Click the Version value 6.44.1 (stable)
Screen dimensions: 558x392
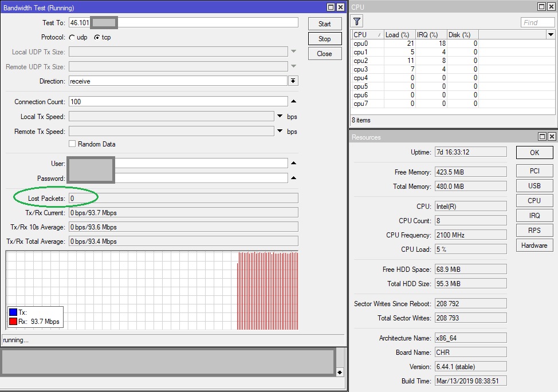[471, 366]
